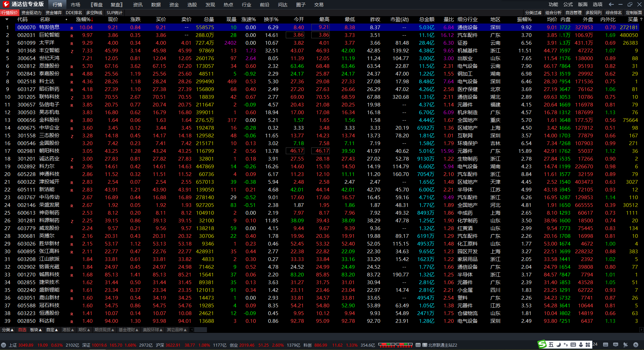Select the 太平洋 stock row
The width and height of the screenshot is (644, 350).
(320, 43)
